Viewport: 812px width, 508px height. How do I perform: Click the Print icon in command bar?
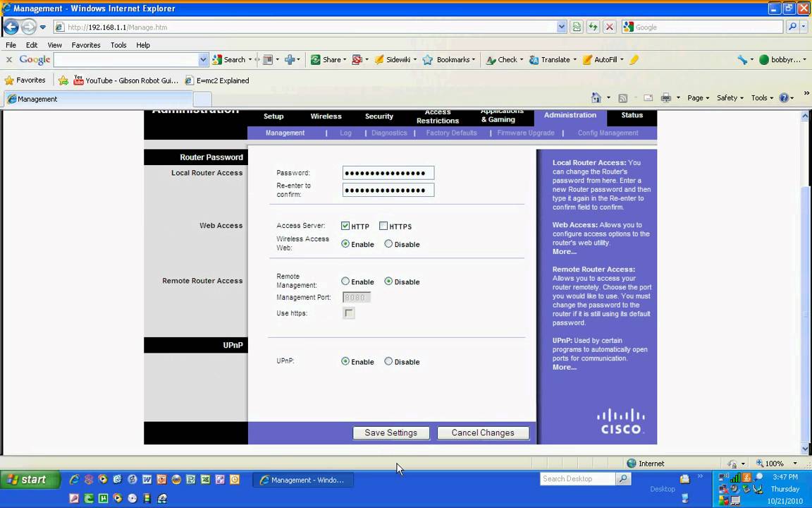666,97
